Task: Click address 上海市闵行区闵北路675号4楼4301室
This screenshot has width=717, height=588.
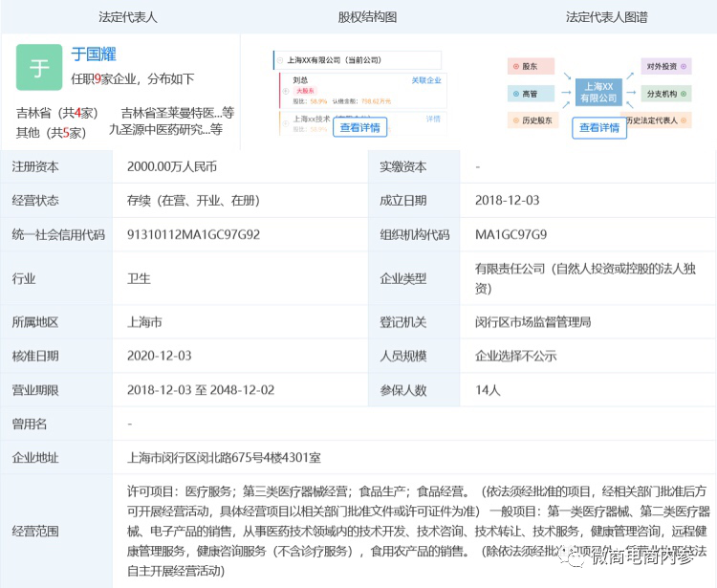Action: [224, 458]
